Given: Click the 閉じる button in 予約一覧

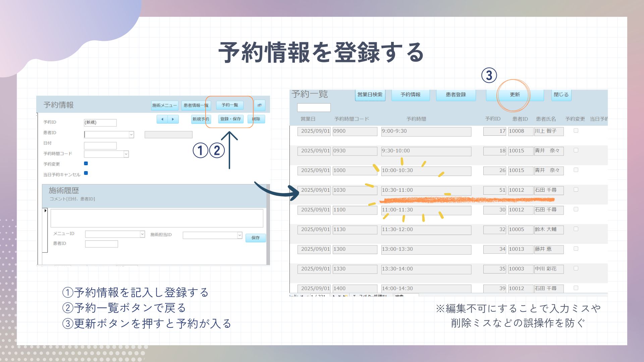Looking at the screenshot, I should tap(561, 95).
